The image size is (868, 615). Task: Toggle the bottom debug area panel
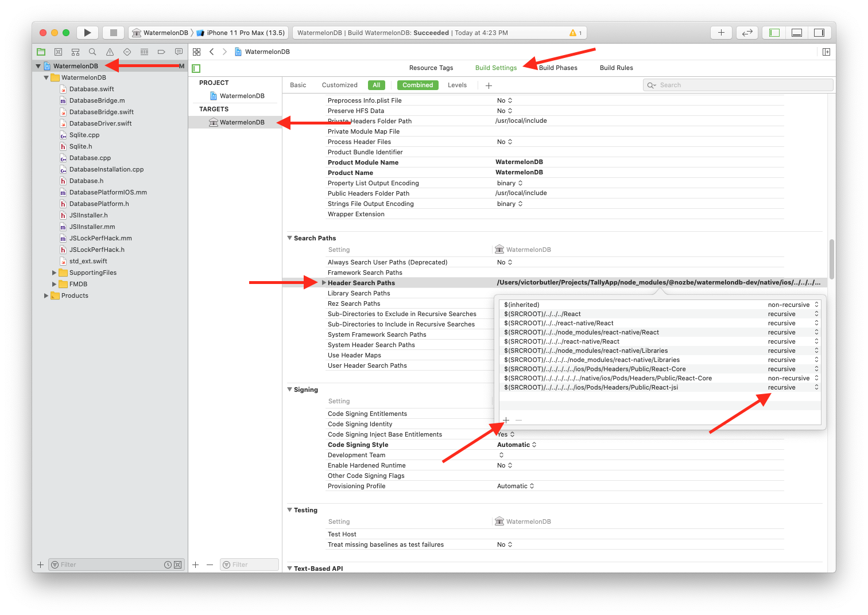tap(797, 33)
